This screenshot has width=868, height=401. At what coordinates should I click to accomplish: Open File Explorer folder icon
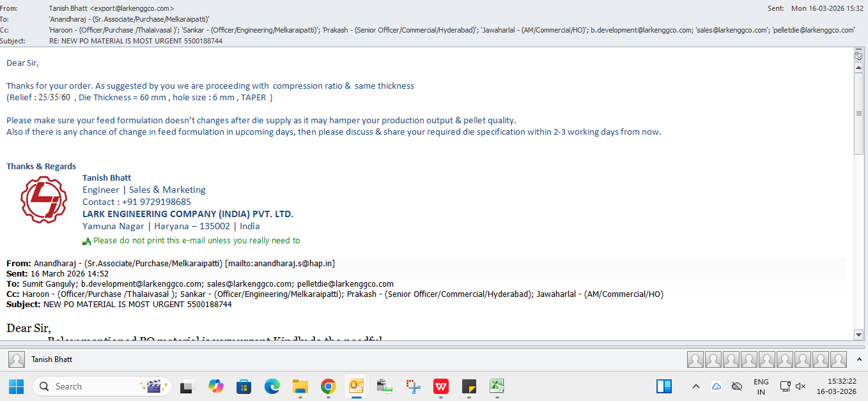(x=300, y=386)
